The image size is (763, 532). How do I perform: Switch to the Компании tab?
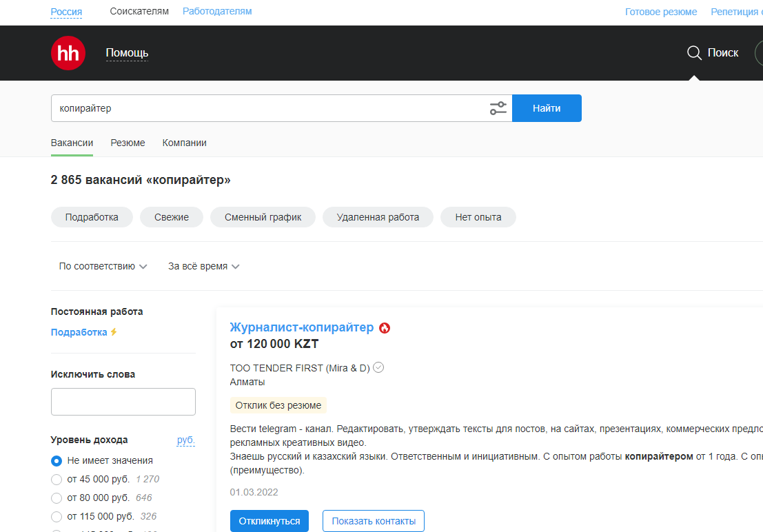184,143
